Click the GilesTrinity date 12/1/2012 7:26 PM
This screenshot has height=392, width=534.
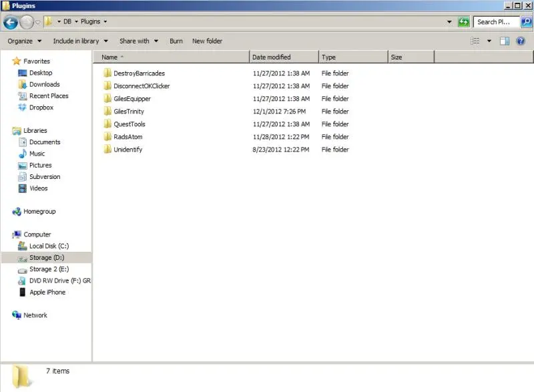(x=279, y=112)
